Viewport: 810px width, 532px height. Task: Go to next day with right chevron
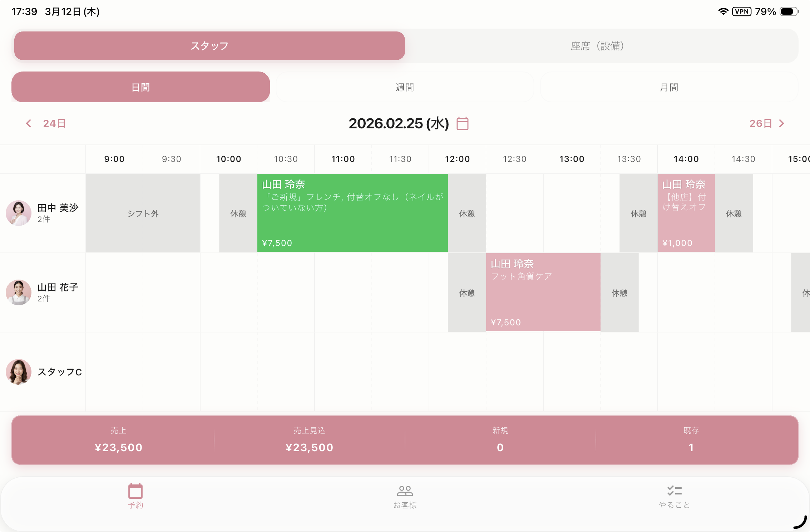pos(782,123)
